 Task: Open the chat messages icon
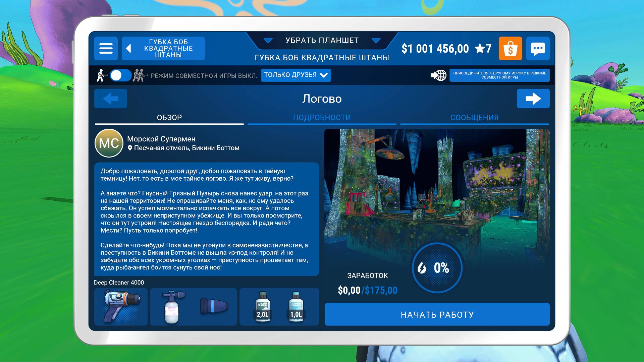tap(538, 49)
